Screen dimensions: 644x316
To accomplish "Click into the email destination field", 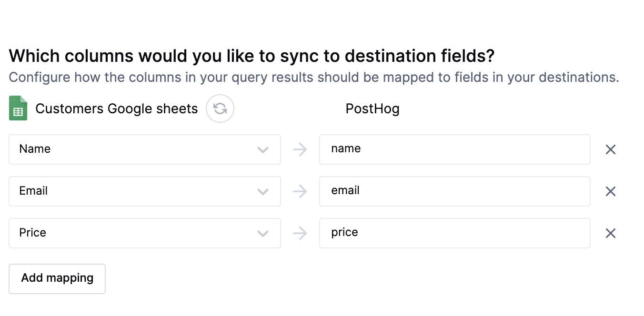I will [455, 191].
